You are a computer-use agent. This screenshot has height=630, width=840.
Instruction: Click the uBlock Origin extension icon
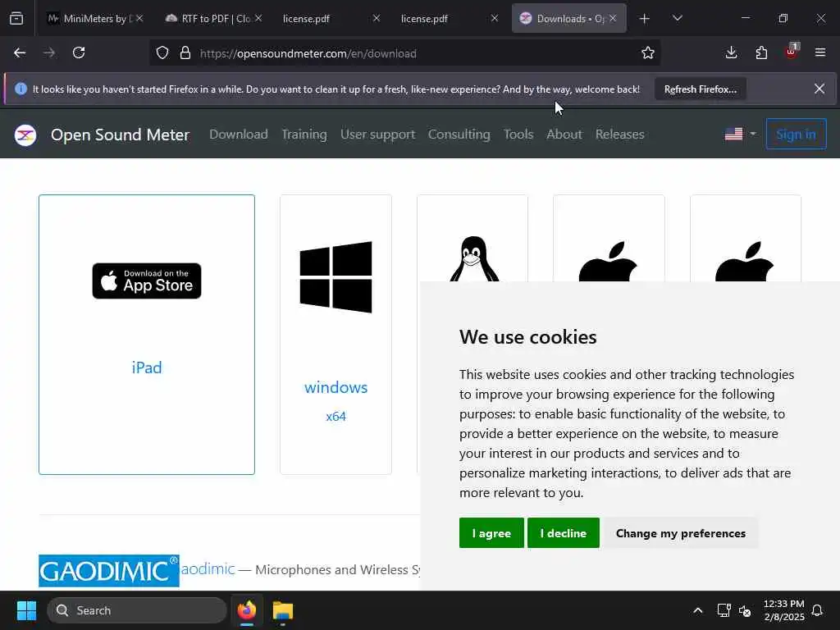pyautogui.click(x=792, y=52)
